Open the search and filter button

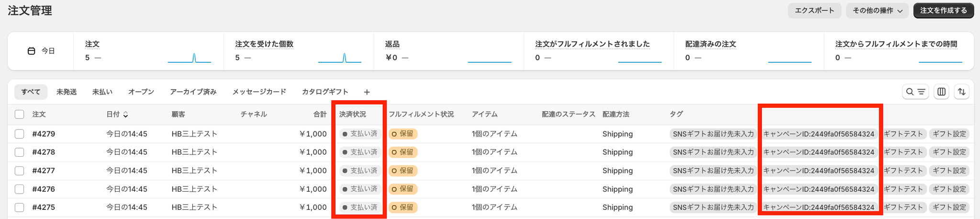(x=915, y=92)
